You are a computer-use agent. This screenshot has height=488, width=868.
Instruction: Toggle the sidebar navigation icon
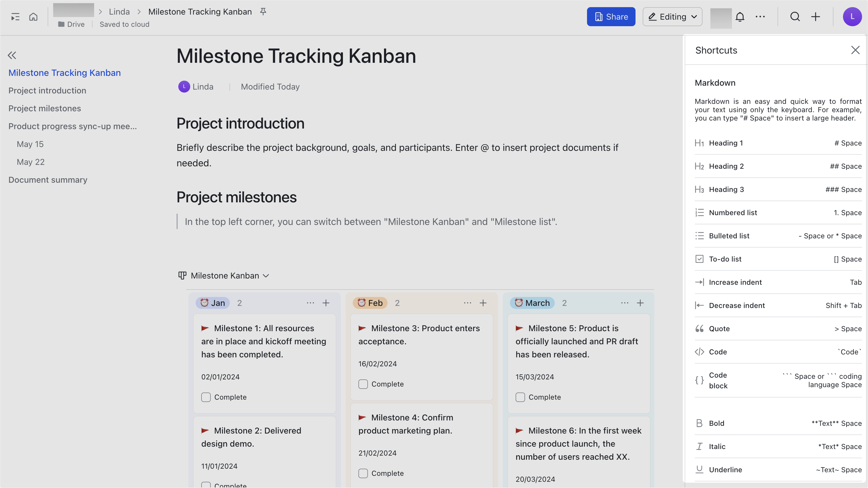15,17
